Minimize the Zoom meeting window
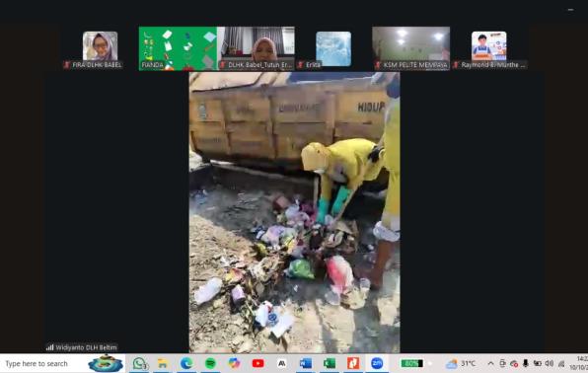The image size is (588, 373). pyautogui.click(x=570, y=10)
